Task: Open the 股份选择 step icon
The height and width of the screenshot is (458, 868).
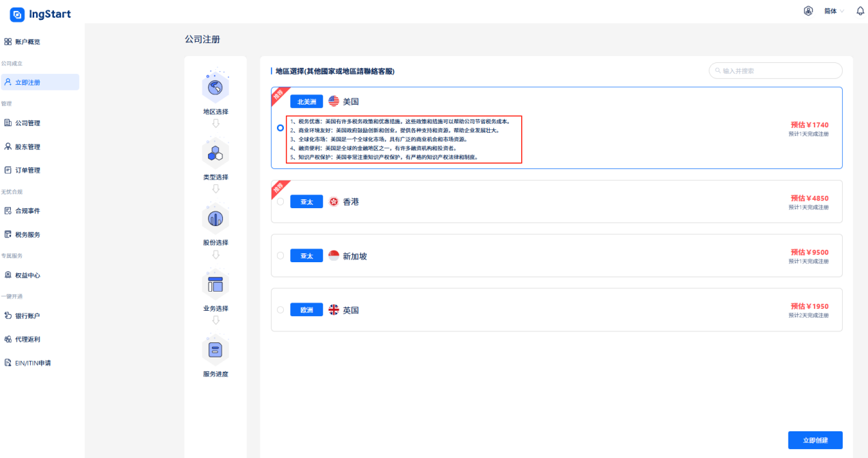Action: tap(215, 218)
